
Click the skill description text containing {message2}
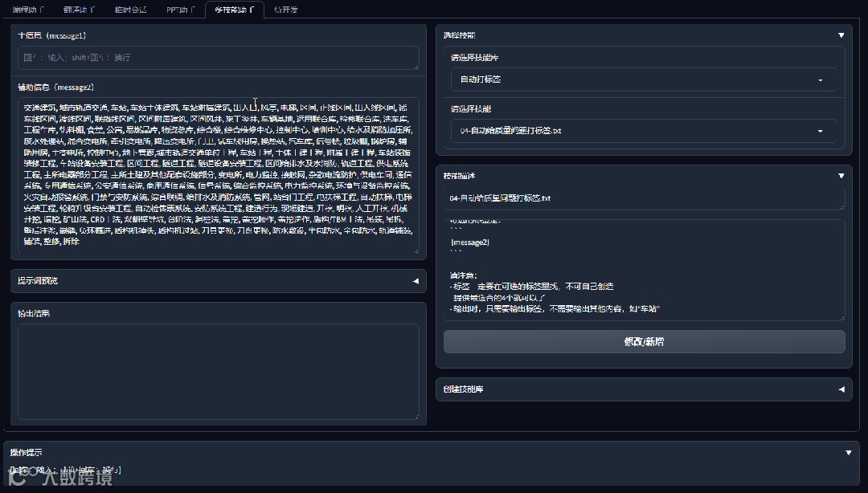tap(644, 270)
